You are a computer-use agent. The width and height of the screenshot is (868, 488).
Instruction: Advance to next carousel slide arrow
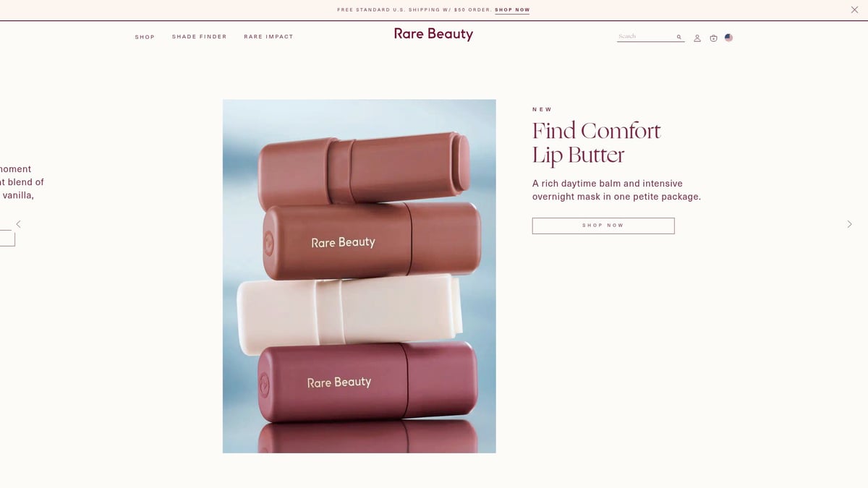tap(850, 224)
